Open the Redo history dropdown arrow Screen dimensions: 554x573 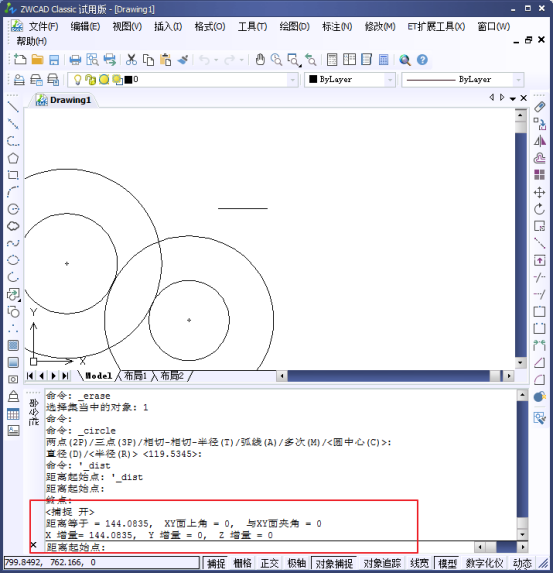coord(242,60)
